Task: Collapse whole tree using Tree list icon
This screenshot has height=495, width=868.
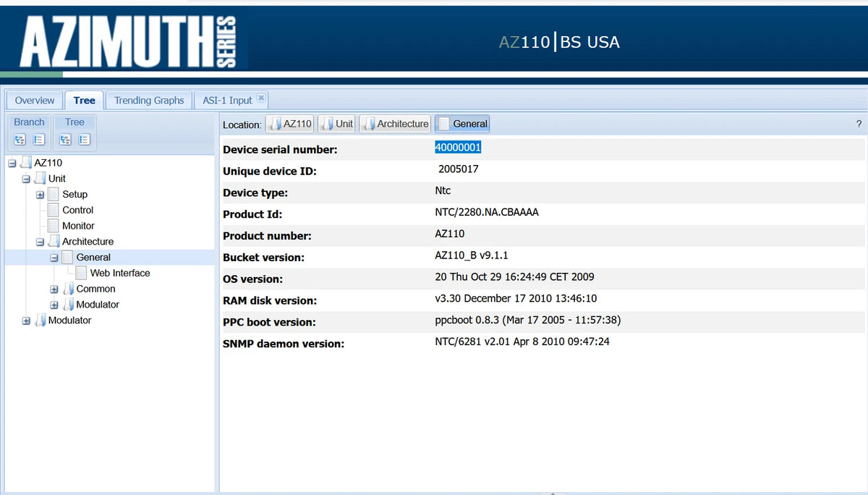Action: tap(84, 140)
